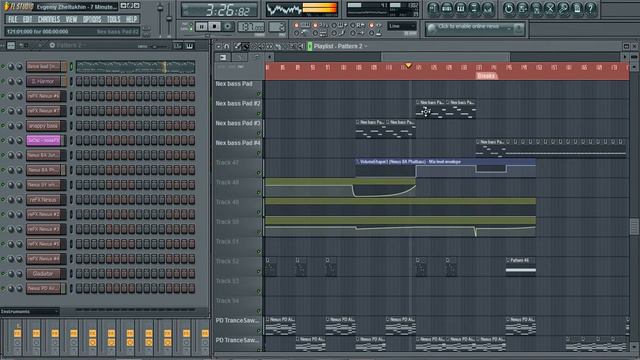Image resolution: width=640 pixels, height=360 pixels.
Task: Open the OPTIONS menu
Action: click(x=92, y=19)
